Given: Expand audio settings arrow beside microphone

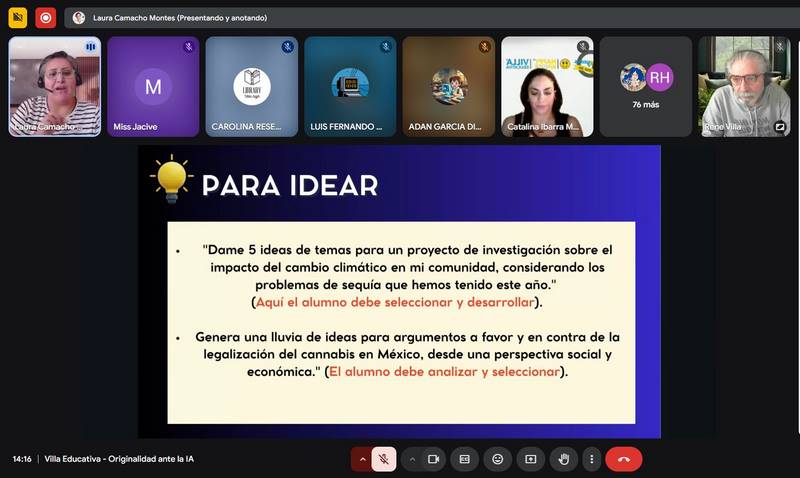Looking at the screenshot, I should pyautogui.click(x=362, y=459).
